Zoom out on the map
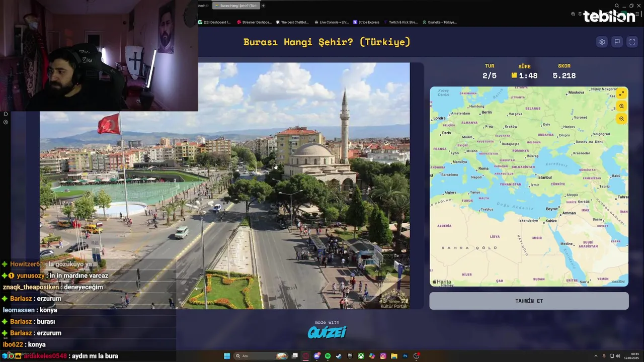This screenshot has width=644, height=362. tap(621, 119)
